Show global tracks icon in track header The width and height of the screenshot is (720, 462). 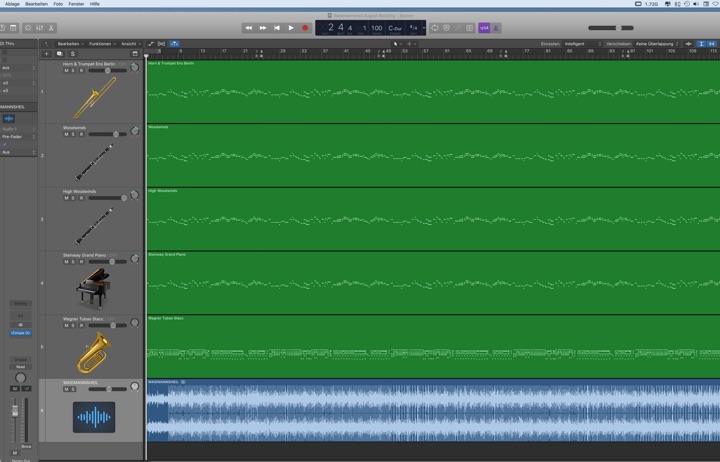click(135, 54)
